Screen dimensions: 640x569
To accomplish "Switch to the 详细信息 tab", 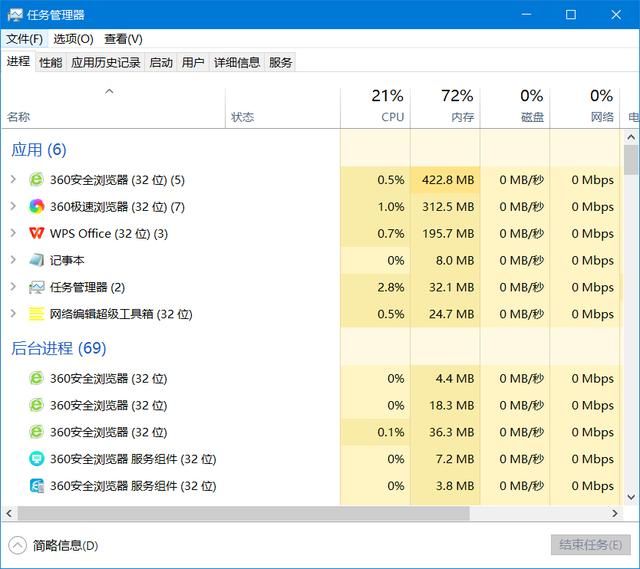I will point(237,62).
